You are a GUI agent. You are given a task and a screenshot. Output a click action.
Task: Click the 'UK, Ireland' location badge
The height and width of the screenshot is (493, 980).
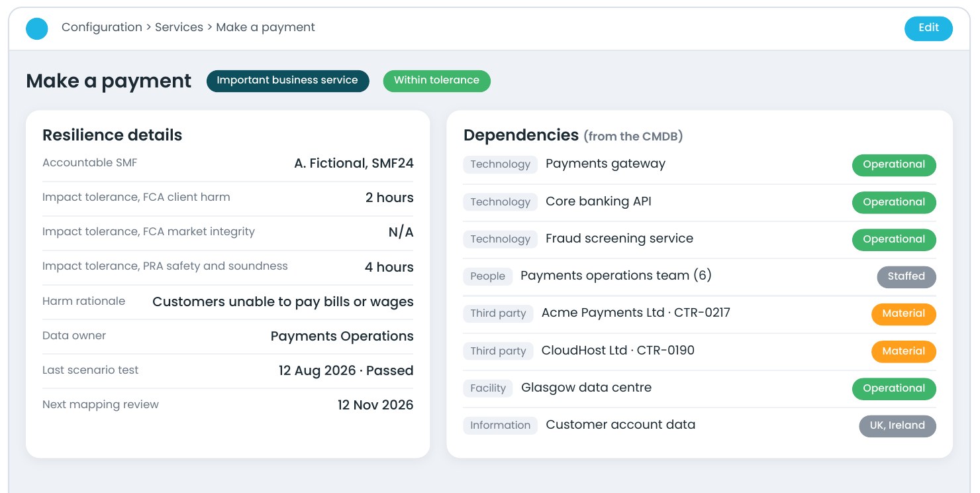pyautogui.click(x=897, y=426)
